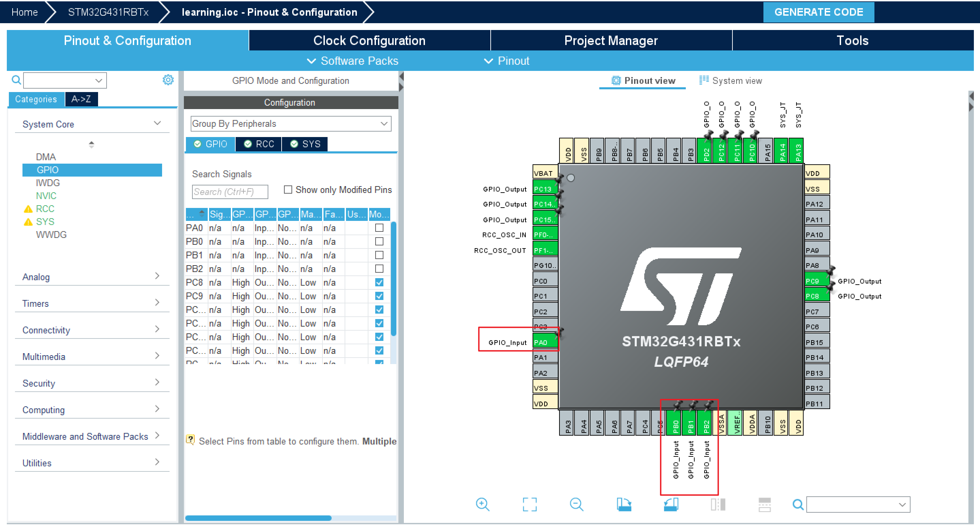Open the Group By Peripherals dropdown
The width and height of the screenshot is (980, 527).
pos(291,124)
